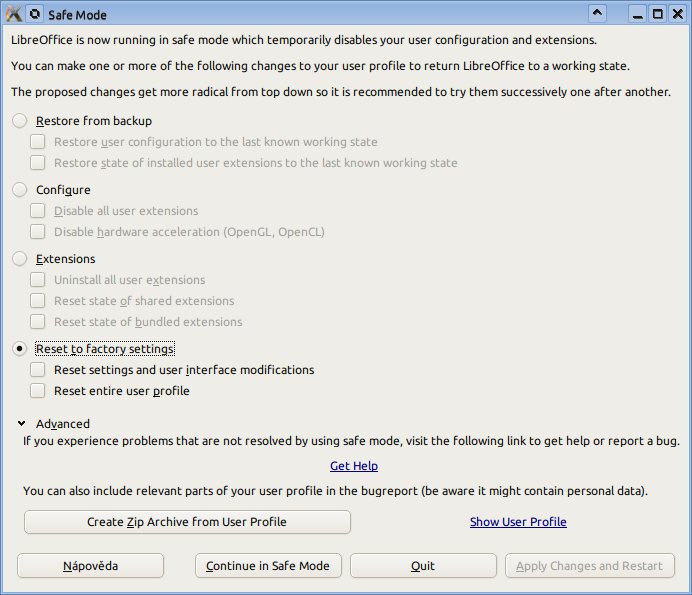Click the Quit button
The height and width of the screenshot is (595, 692).
(423, 565)
